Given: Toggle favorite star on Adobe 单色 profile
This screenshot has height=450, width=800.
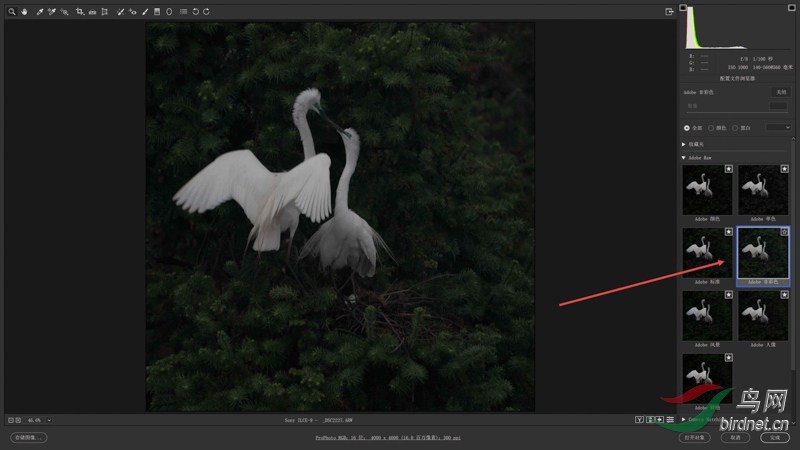Looking at the screenshot, I should [785, 169].
